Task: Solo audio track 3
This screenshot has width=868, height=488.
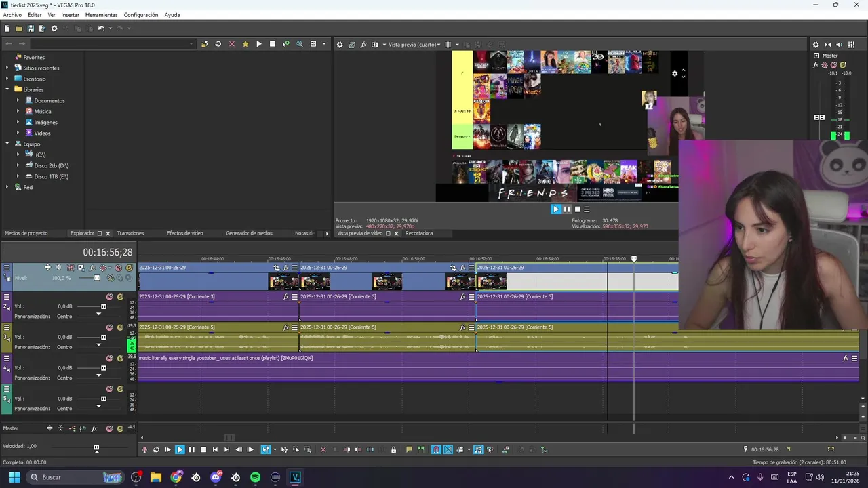Action: click(120, 327)
